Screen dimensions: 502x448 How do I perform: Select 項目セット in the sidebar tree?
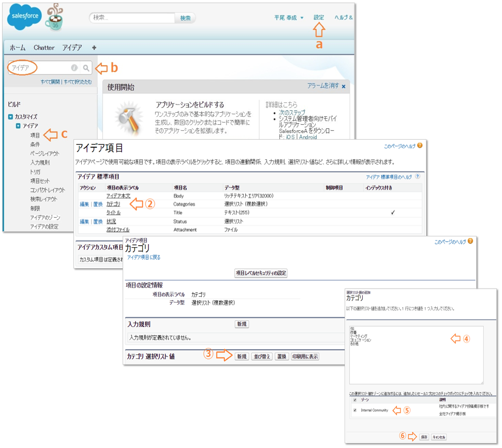pyautogui.click(x=40, y=181)
